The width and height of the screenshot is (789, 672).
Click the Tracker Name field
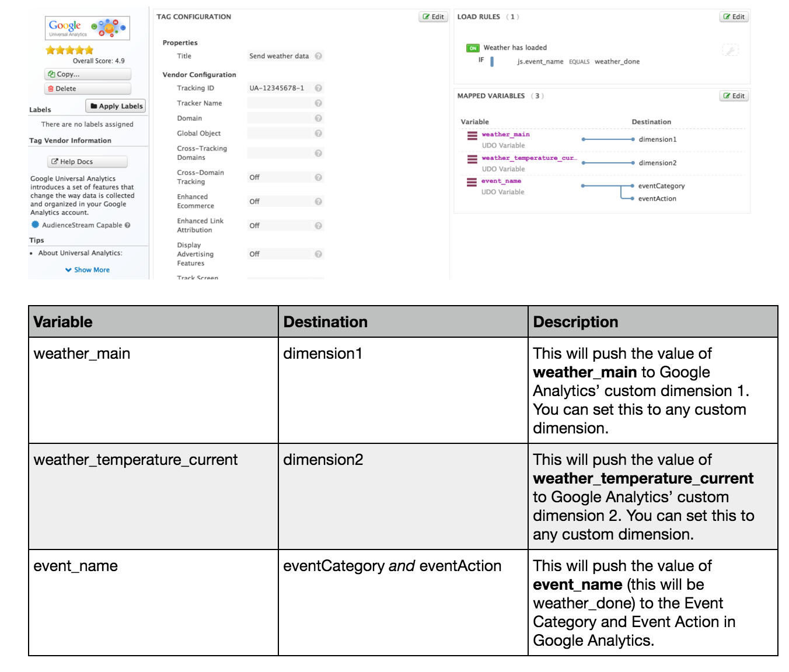(x=280, y=103)
